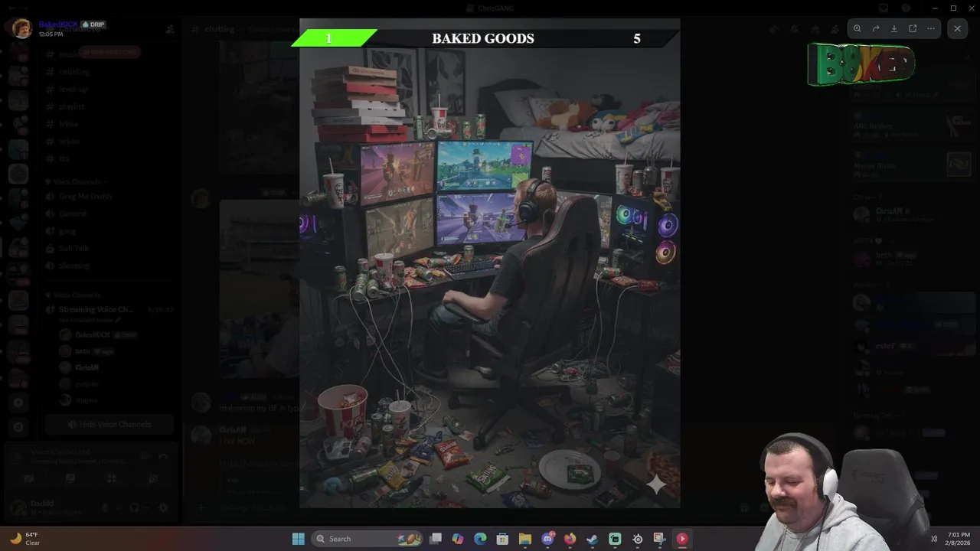980x551 pixels.
Task: Open the three-dot more options menu
Action: (931, 28)
